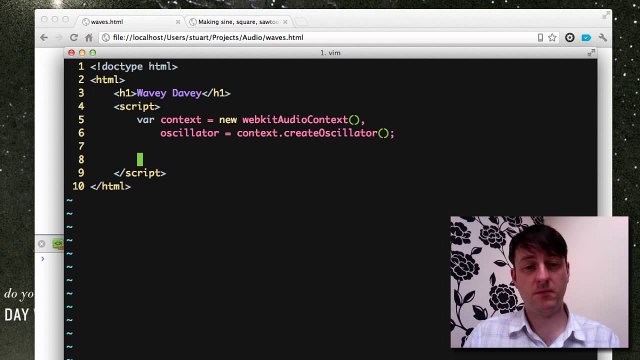Image resolution: width=640 pixels, height=360 pixels.
Task: Go back with the browser back arrow
Action: tap(44, 38)
